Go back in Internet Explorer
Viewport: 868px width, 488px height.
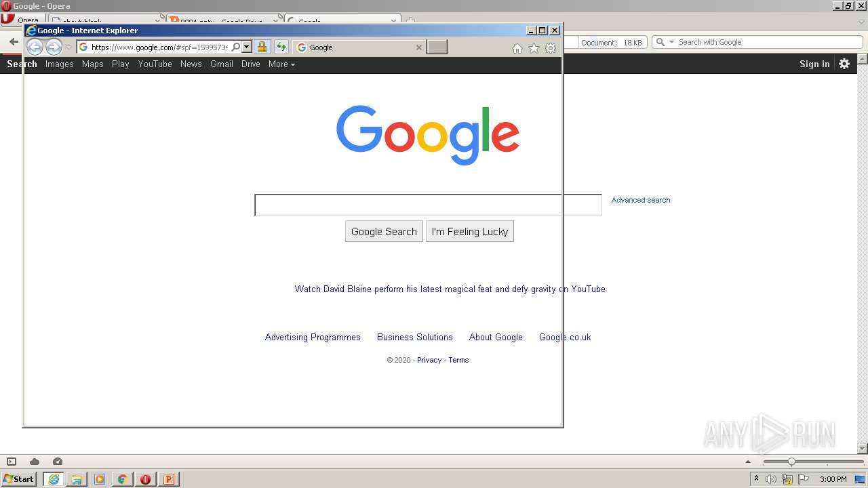point(35,47)
